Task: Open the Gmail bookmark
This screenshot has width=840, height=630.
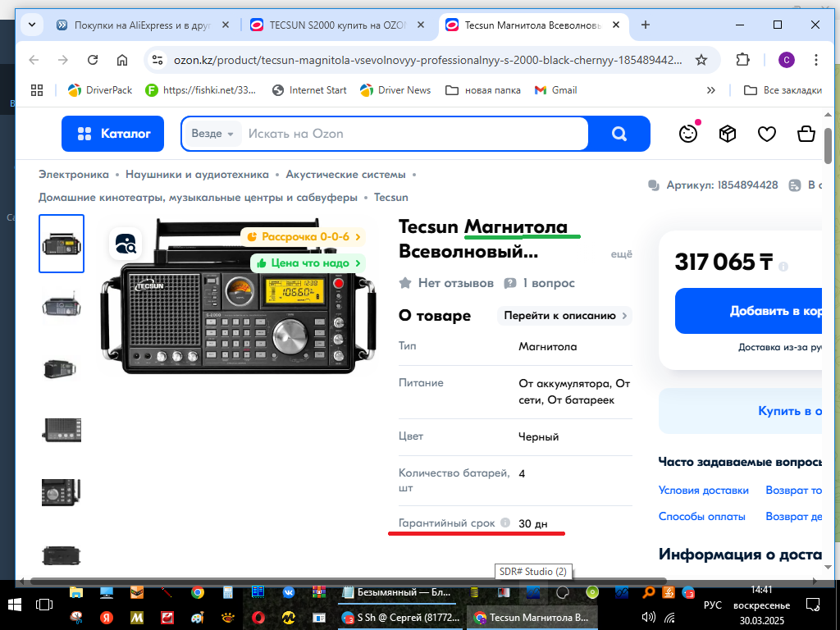Action: [x=556, y=90]
